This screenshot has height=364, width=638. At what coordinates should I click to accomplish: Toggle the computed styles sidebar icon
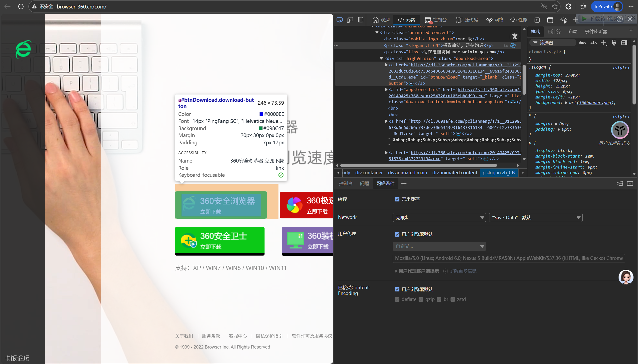624,43
